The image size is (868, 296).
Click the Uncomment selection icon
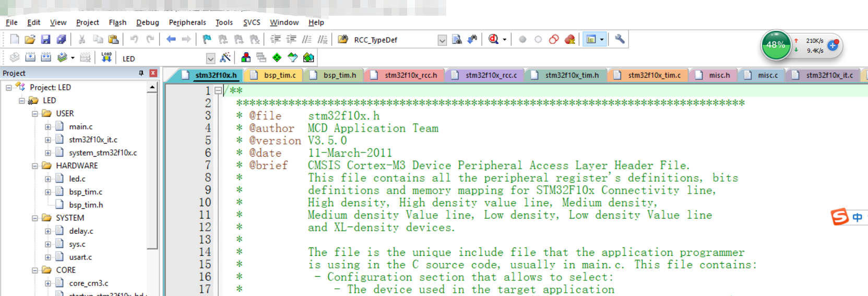[x=323, y=39]
